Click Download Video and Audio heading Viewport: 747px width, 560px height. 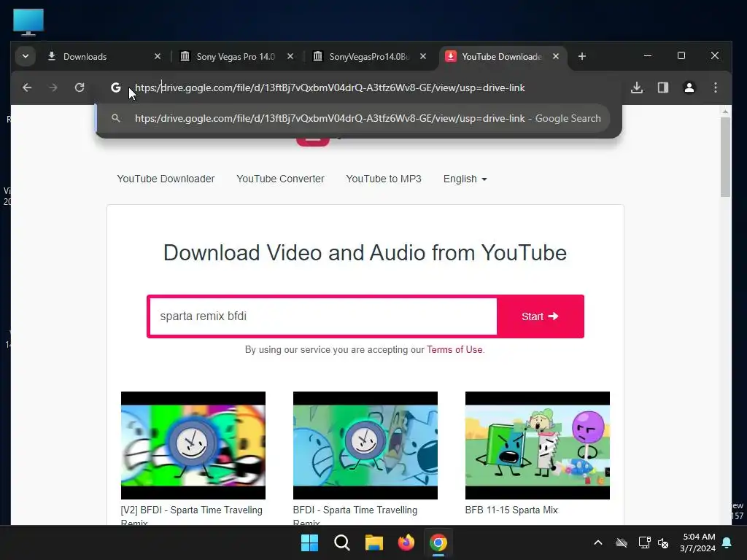(365, 252)
